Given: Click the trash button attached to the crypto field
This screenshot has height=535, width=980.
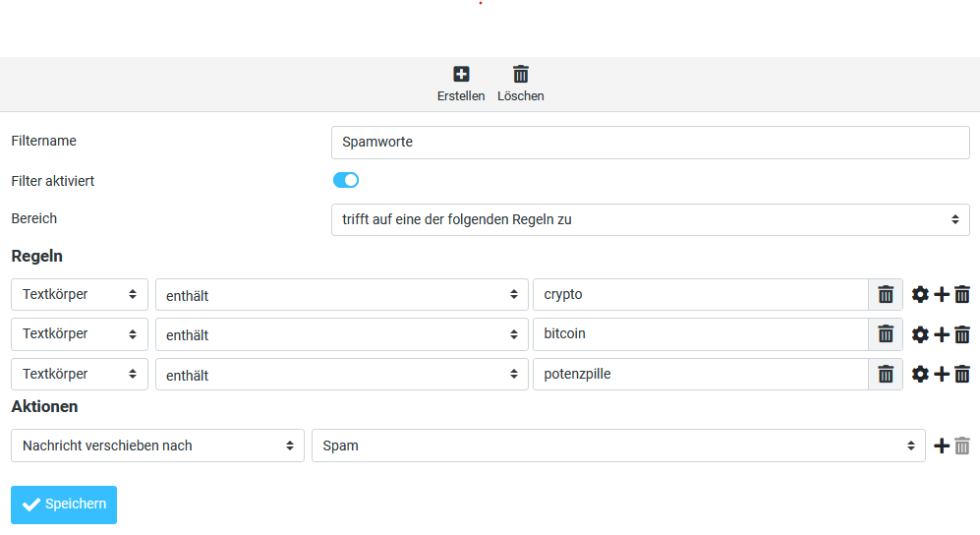Looking at the screenshot, I should [886, 294].
